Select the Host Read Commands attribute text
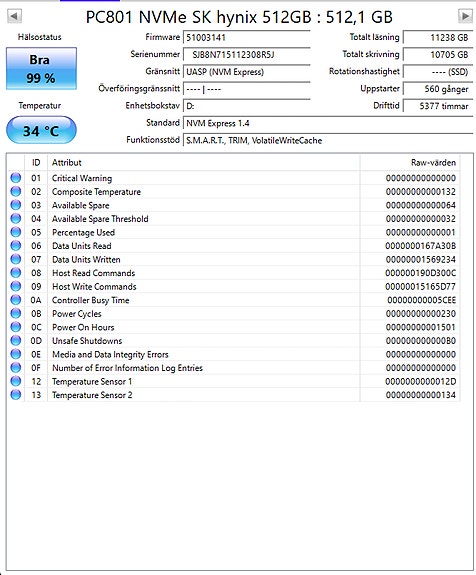Viewport: 476px width, 575px height. (94, 273)
